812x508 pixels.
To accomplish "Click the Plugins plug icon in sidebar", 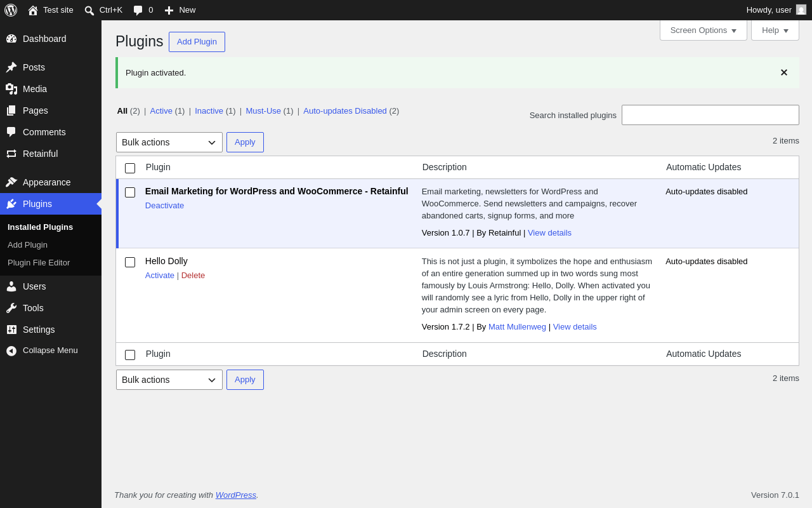I will [x=11, y=204].
